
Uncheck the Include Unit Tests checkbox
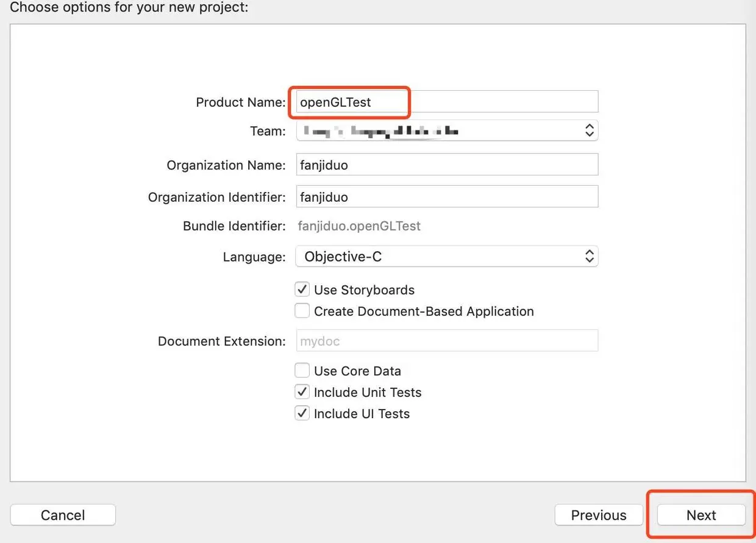(x=302, y=392)
